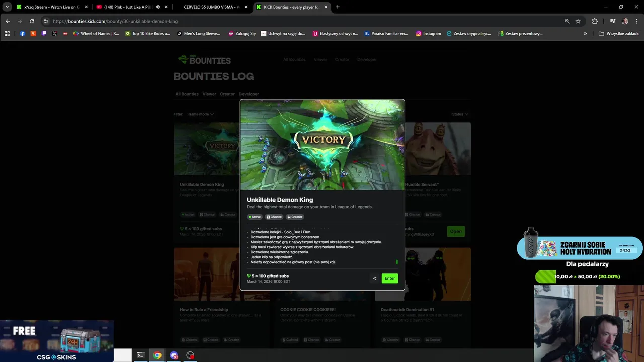This screenshot has width=644, height=362.
Task: Open the media control icon in toolbar
Action: click(x=612, y=21)
